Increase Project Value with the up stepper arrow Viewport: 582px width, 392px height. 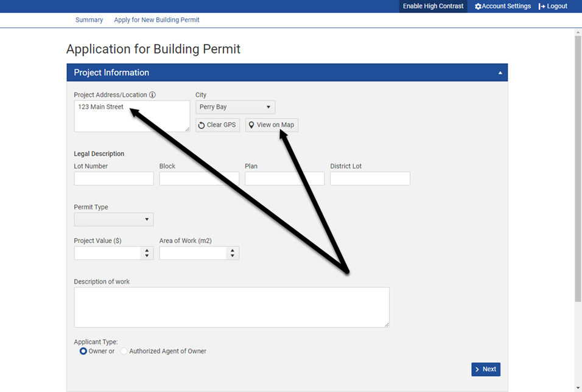(148, 250)
